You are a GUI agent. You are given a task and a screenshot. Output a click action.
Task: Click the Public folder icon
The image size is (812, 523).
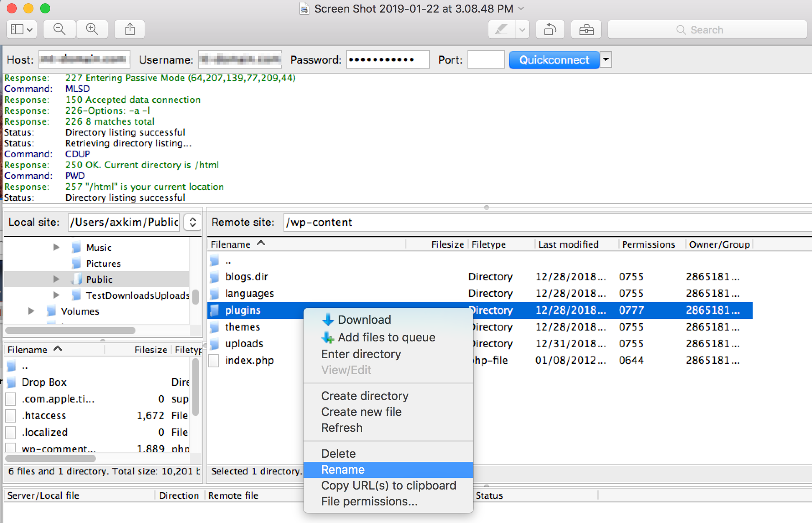tap(76, 279)
